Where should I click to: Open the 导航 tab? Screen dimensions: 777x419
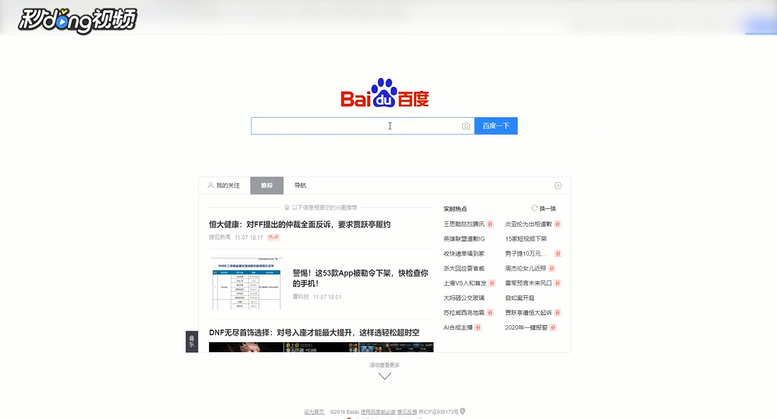(300, 185)
